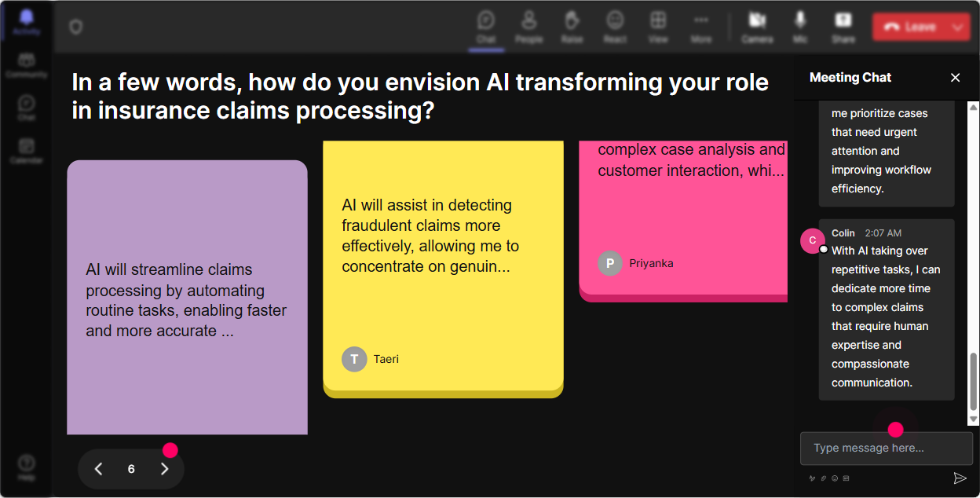Click the name Priyanka on pink note
The image size is (980, 498).
pos(652,263)
